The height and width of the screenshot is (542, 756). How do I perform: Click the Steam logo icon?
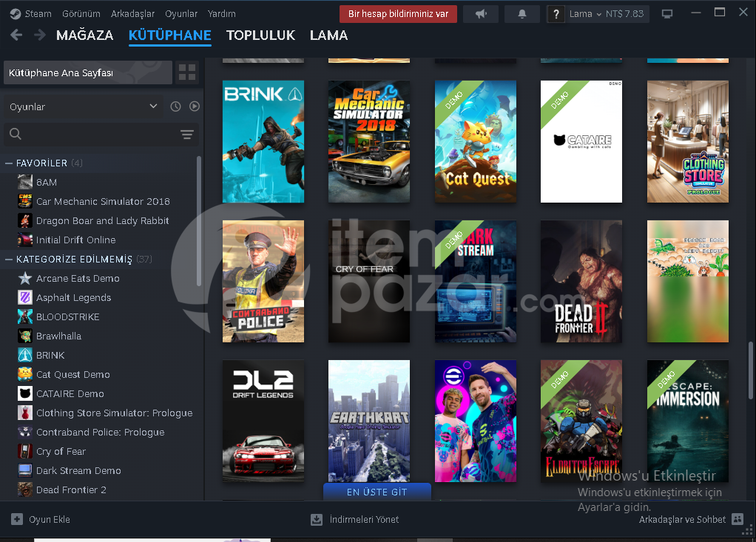16,14
